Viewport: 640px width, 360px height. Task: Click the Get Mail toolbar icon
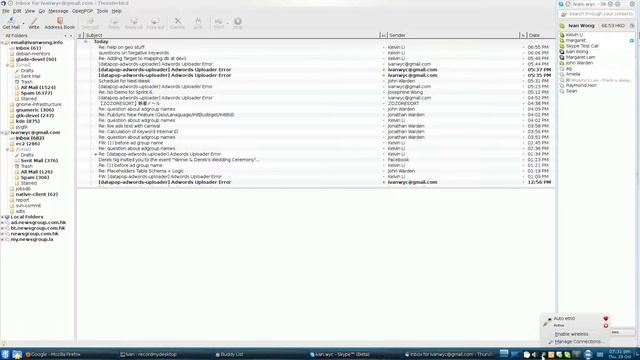[11, 23]
